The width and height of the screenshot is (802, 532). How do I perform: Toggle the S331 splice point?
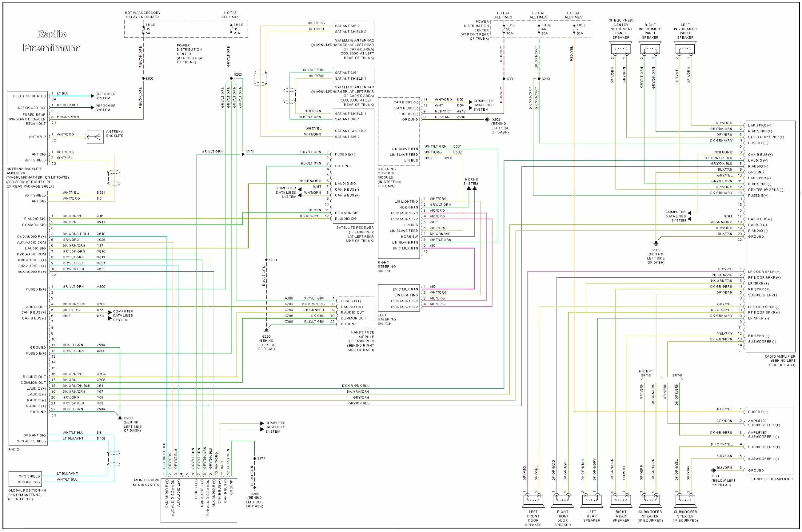(504, 79)
